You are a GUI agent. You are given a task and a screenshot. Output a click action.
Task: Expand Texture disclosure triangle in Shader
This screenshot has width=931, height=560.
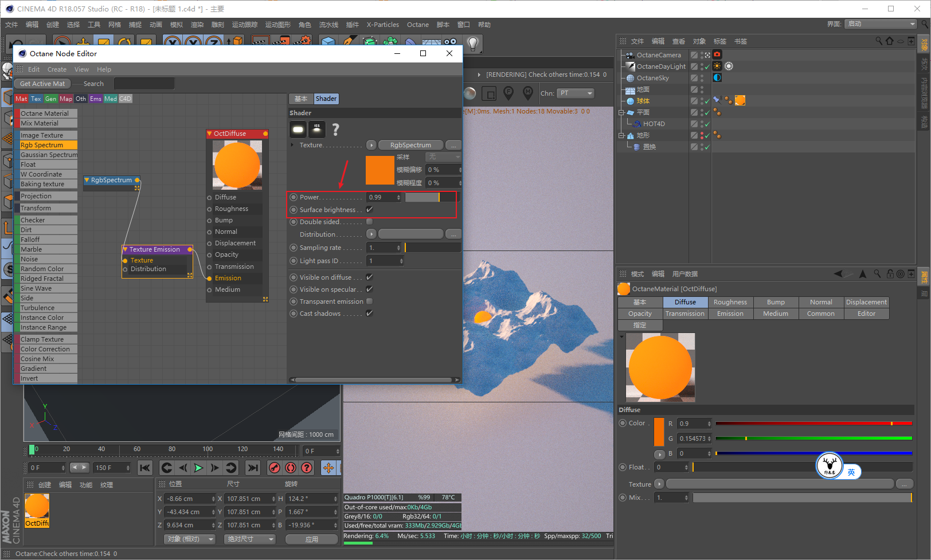coord(294,145)
